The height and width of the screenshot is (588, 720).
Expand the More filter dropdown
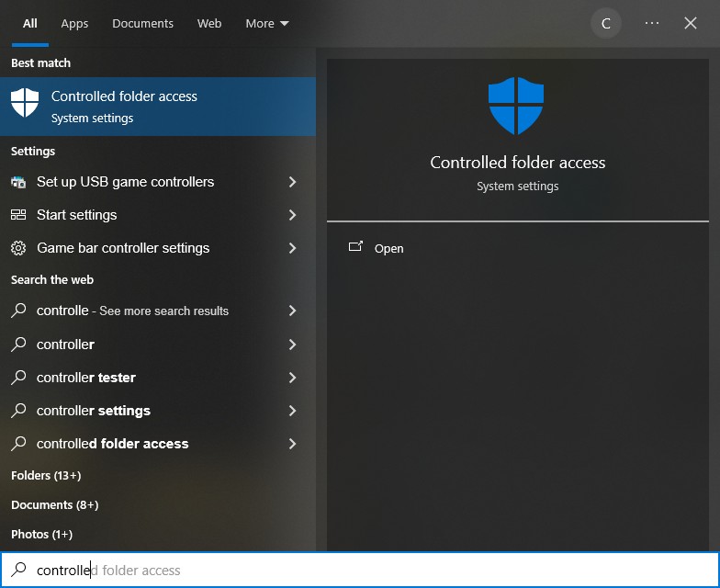(x=266, y=24)
